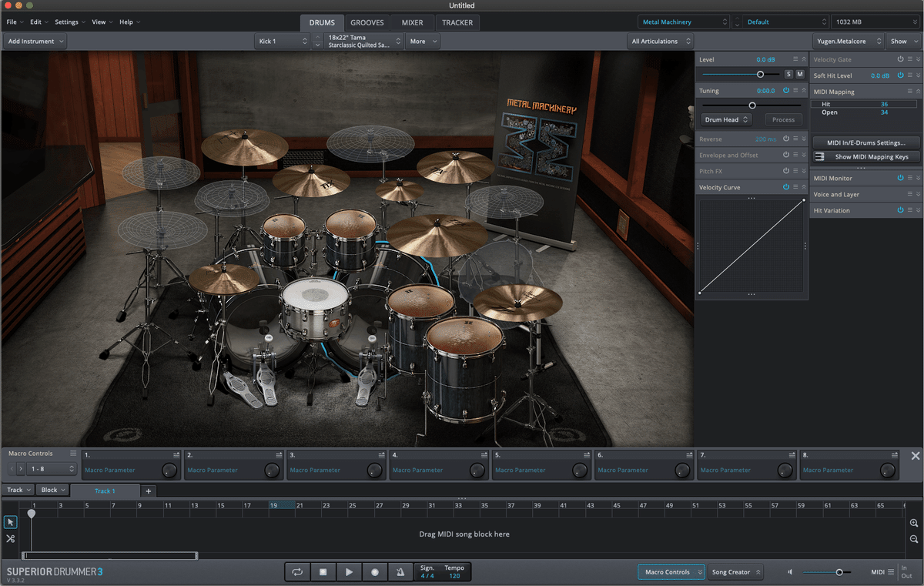Image resolution: width=924 pixels, height=586 pixels.
Task: Open the Macro Controls hamburger menu icon
Action: 72,454
